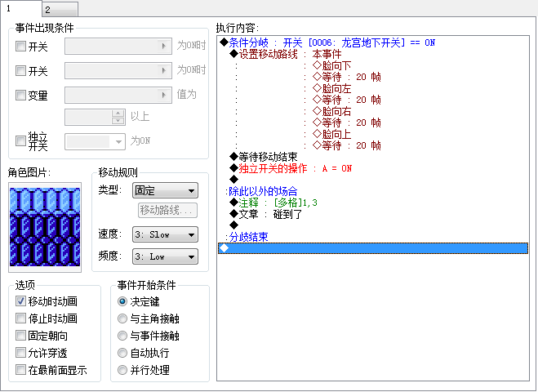Choose 与主角接触 as trigger
Image resolution: width=538 pixels, height=392 pixels.
pos(122,318)
